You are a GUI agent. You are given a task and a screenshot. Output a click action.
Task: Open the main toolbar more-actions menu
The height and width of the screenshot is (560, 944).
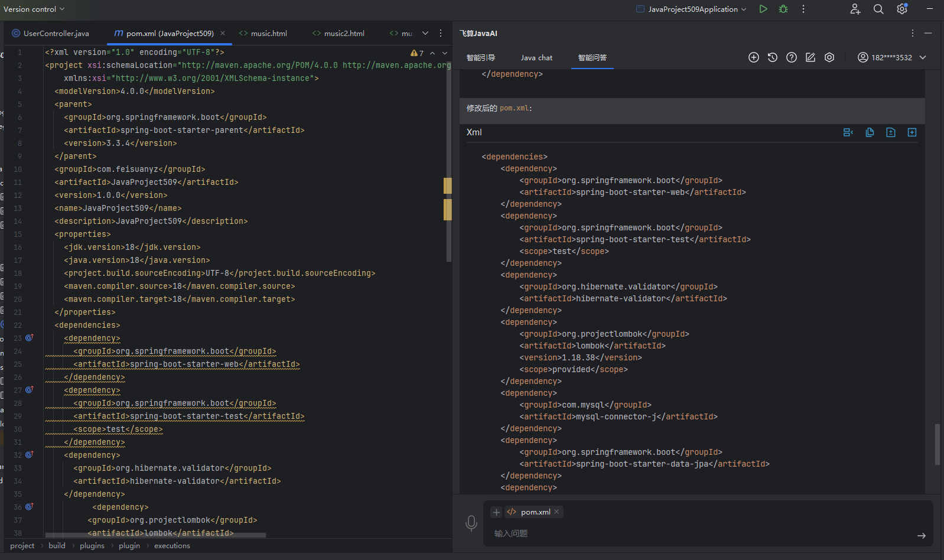point(803,9)
